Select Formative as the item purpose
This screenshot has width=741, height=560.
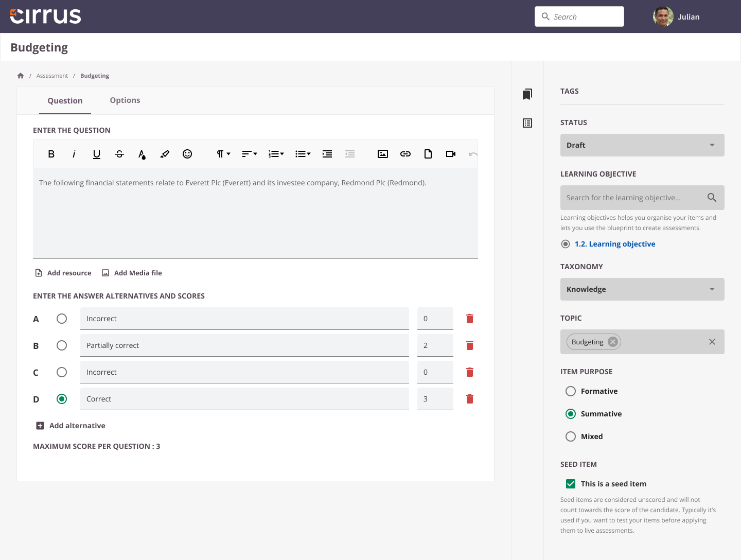pyautogui.click(x=571, y=391)
